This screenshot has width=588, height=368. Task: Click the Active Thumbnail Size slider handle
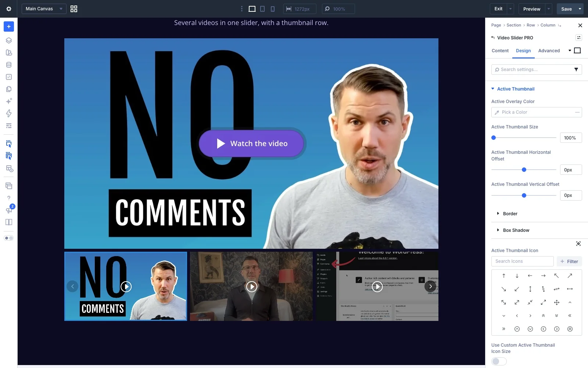(x=494, y=138)
